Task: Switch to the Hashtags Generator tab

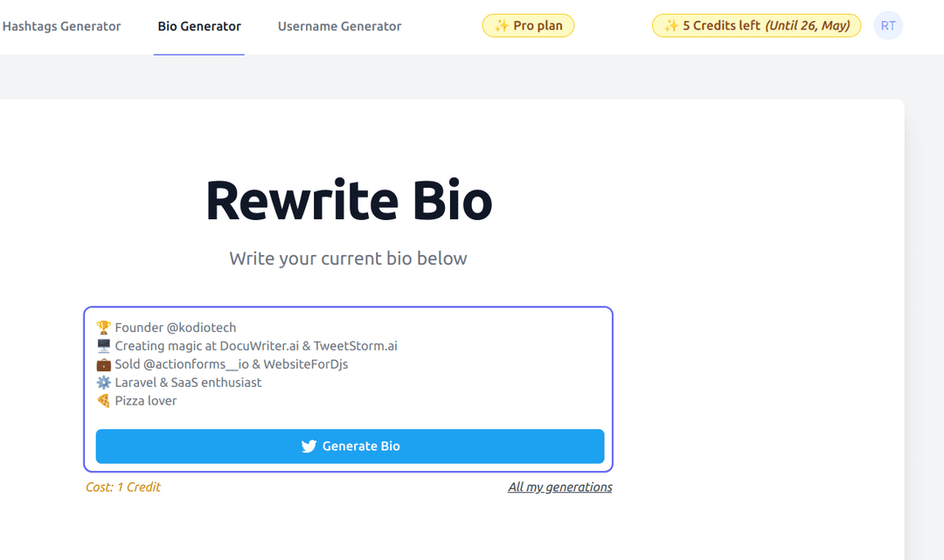Action: pyautogui.click(x=61, y=26)
